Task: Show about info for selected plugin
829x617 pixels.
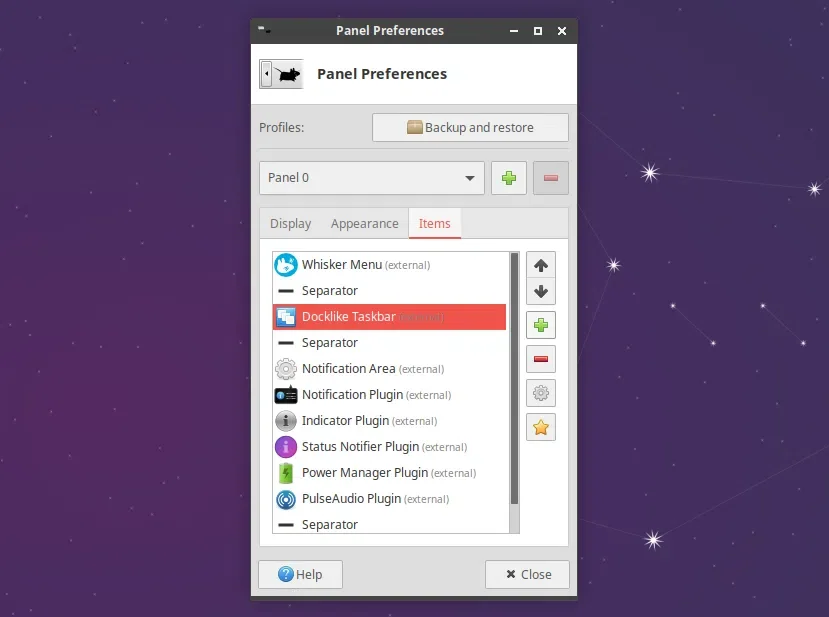Action: pos(541,427)
